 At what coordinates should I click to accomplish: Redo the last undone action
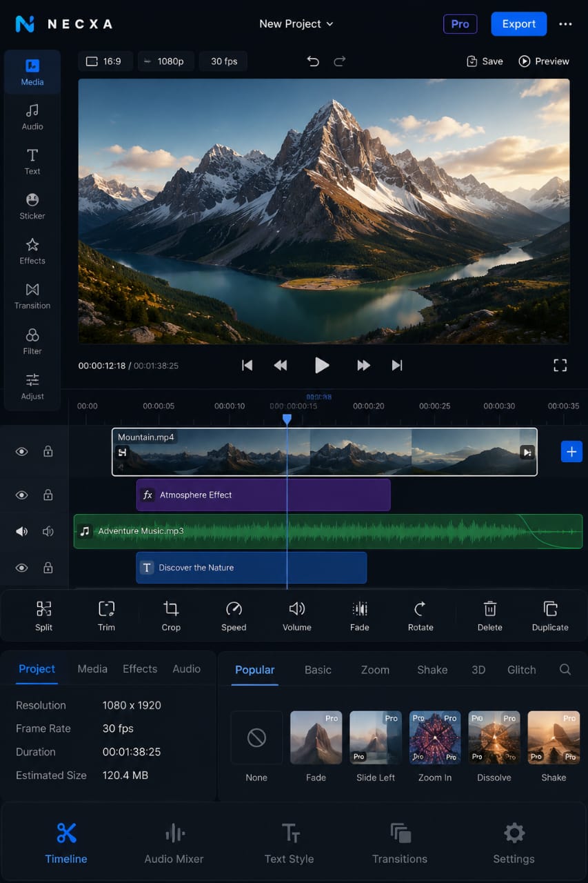pyautogui.click(x=340, y=61)
